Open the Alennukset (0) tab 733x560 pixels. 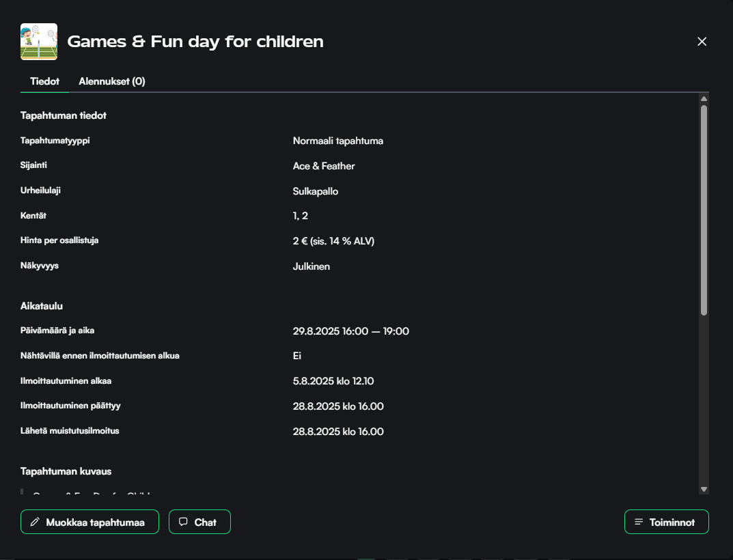tap(112, 81)
